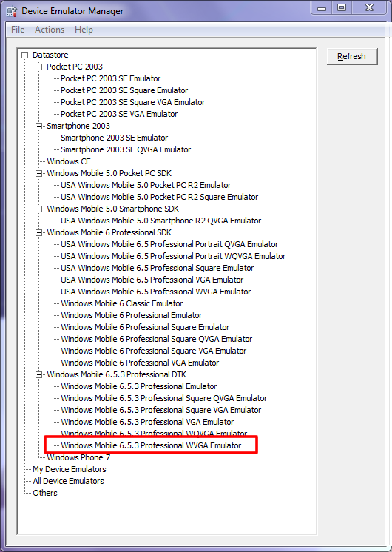Select the Windows Phone 7 item
Viewport: 392px width, 552px height.
pyautogui.click(x=78, y=457)
